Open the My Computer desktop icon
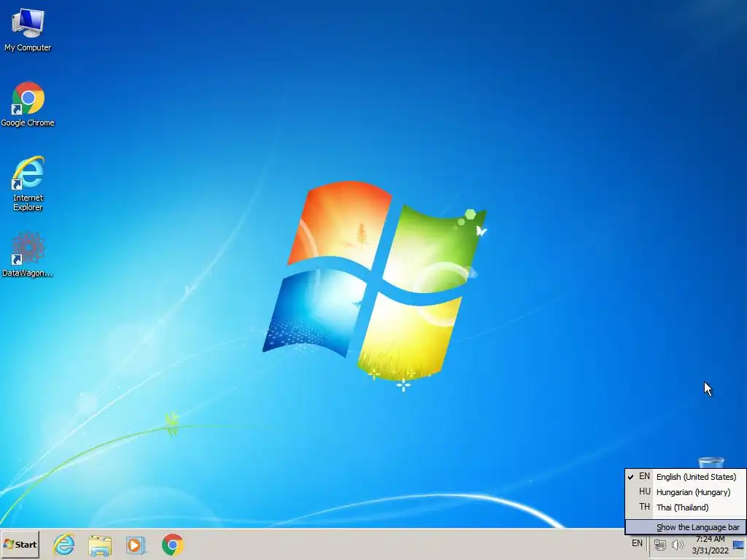Screen dimensions: 747x560 (x=28, y=30)
